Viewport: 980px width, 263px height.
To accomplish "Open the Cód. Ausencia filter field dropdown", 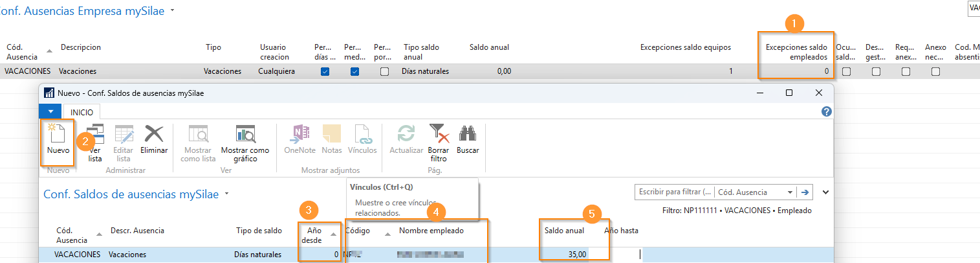I will click(790, 192).
